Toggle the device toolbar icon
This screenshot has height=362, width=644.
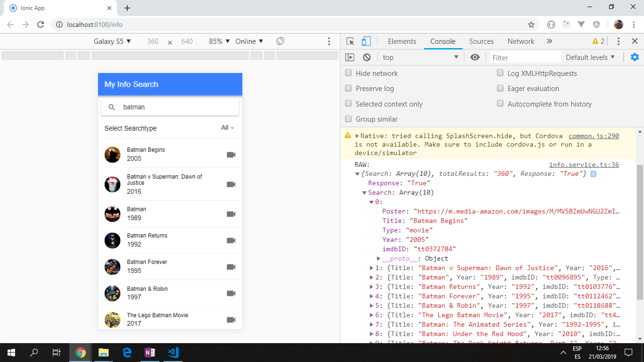tap(366, 41)
